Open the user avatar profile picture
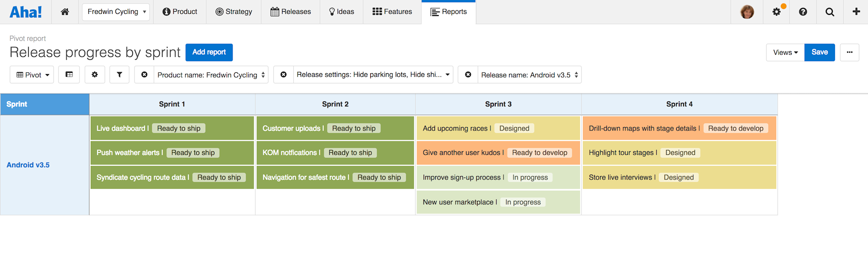868x267 pixels. pyautogui.click(x=747, y=12)
